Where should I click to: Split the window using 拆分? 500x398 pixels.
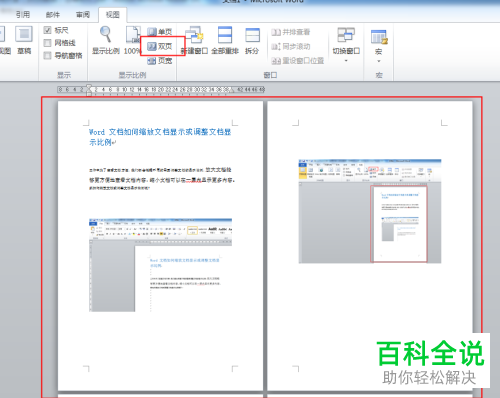click(x=252, y=40)
